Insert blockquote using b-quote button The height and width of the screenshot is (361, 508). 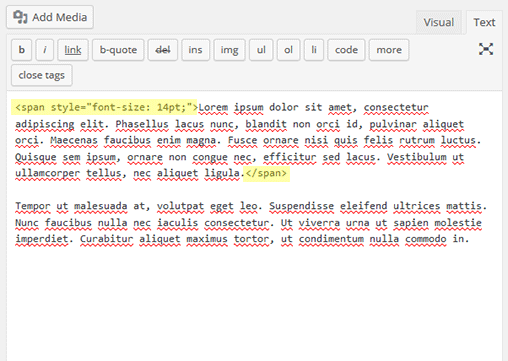[118, 50]
